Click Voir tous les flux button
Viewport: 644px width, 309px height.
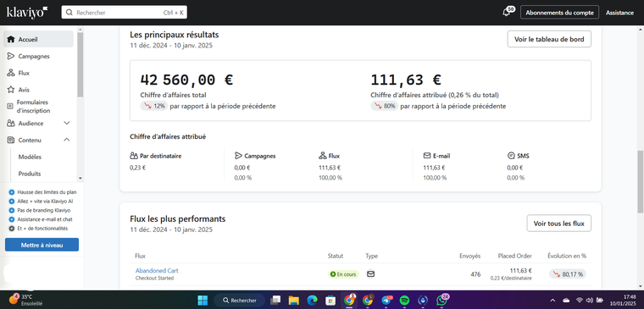point(558,223)
